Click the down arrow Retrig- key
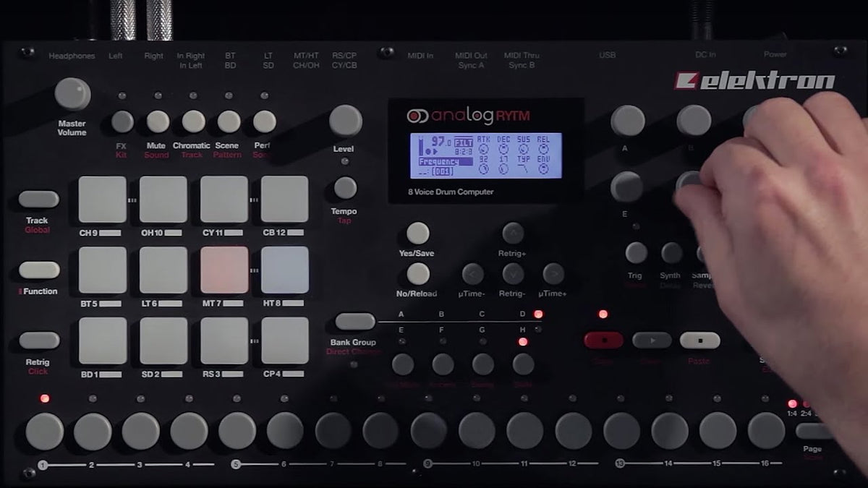 coord(513,274)
